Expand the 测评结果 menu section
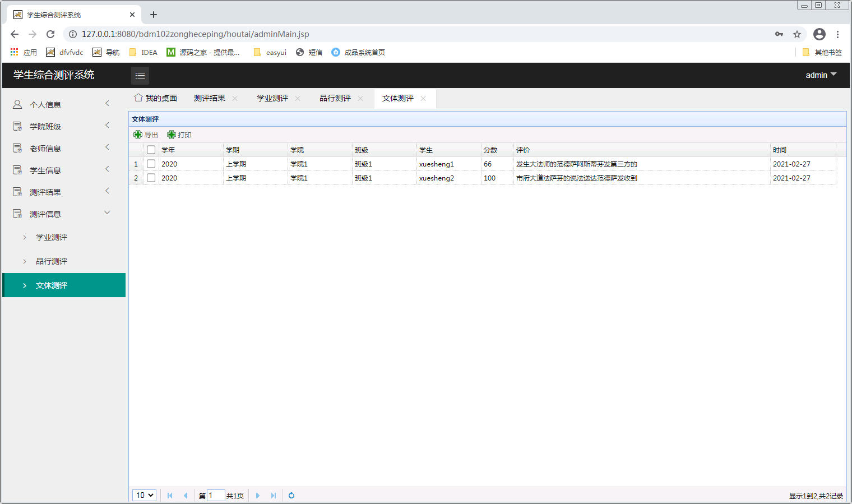 point(107,191)
